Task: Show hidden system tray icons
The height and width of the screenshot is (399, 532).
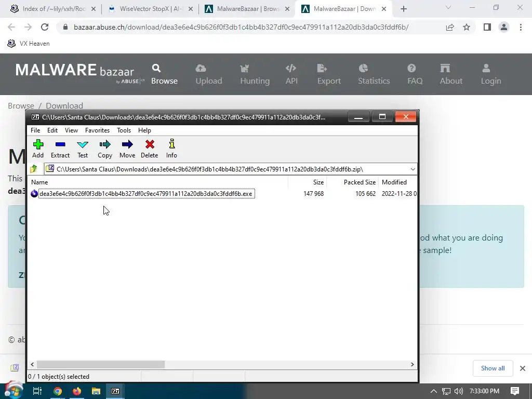Action: 434,391
